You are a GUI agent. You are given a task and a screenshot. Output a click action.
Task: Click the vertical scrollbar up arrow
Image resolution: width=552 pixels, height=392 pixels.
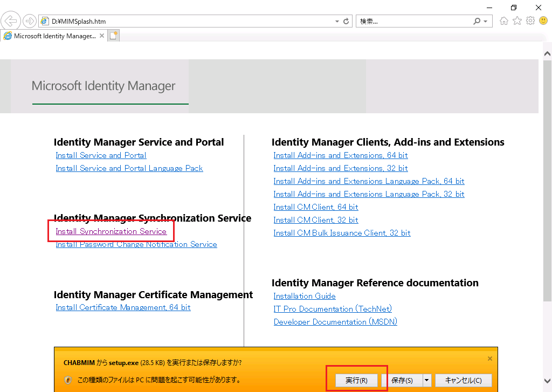click(x=547, y=54)
